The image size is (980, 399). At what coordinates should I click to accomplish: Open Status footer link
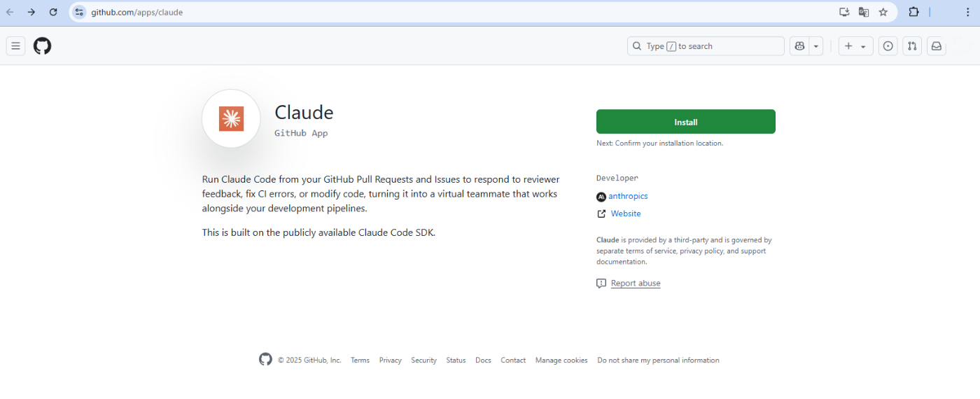[x=456, y=360]
